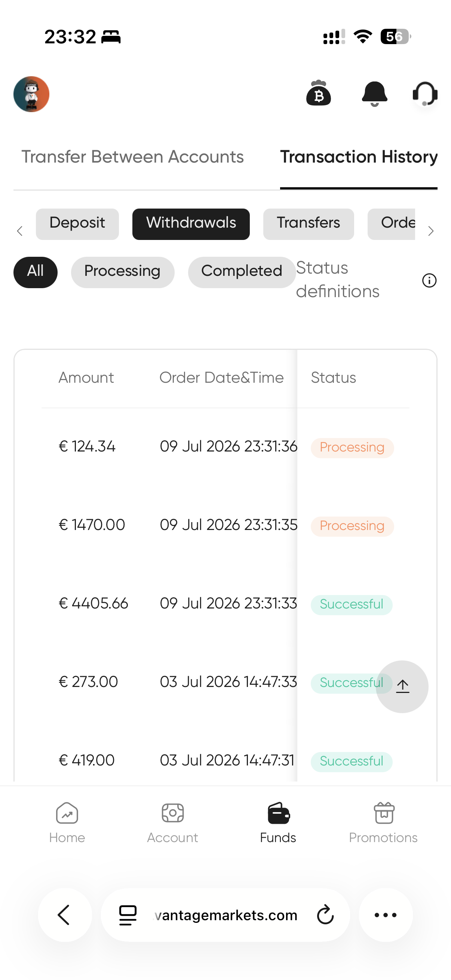Contact support via headset icon
This screenshot has width=451, height=980.
(x=425, y=93)
